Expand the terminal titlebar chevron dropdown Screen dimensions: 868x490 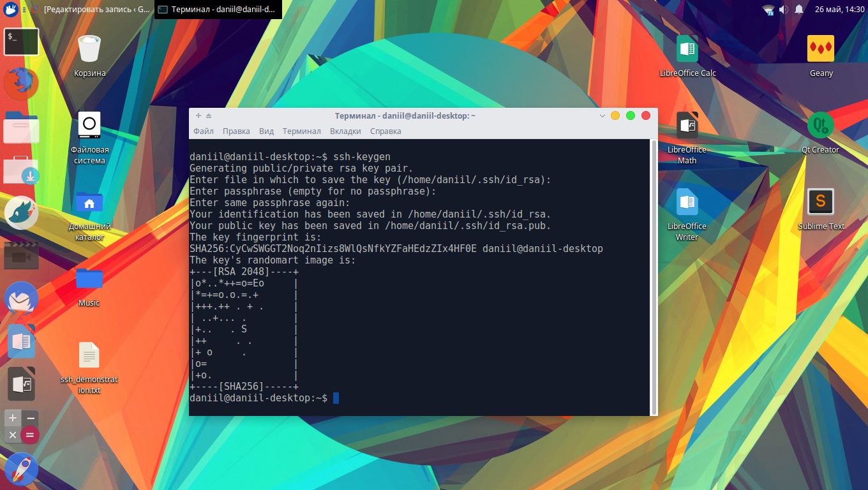601,115
